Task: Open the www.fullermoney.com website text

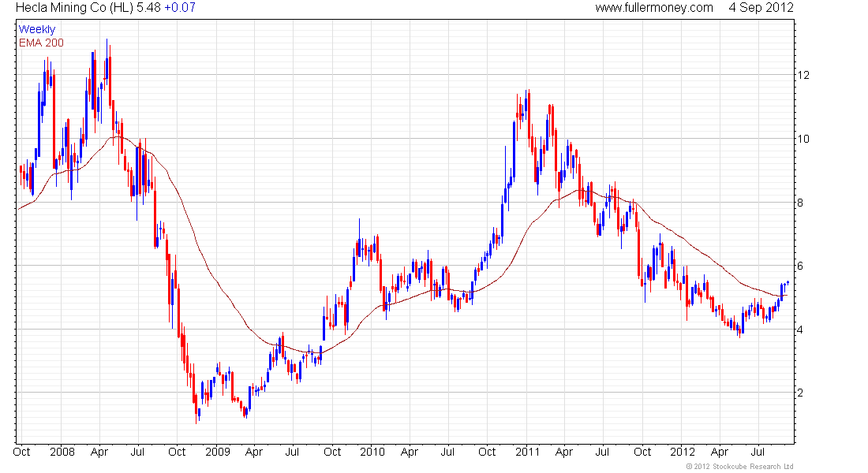Action: [654, 8]
